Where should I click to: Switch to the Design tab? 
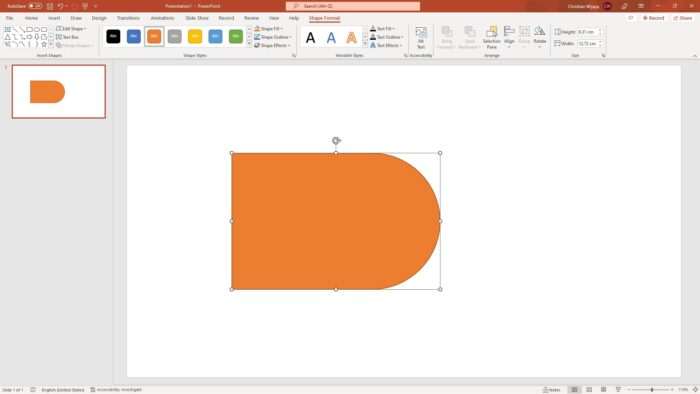pyautogui.click(x=99, y=18)
